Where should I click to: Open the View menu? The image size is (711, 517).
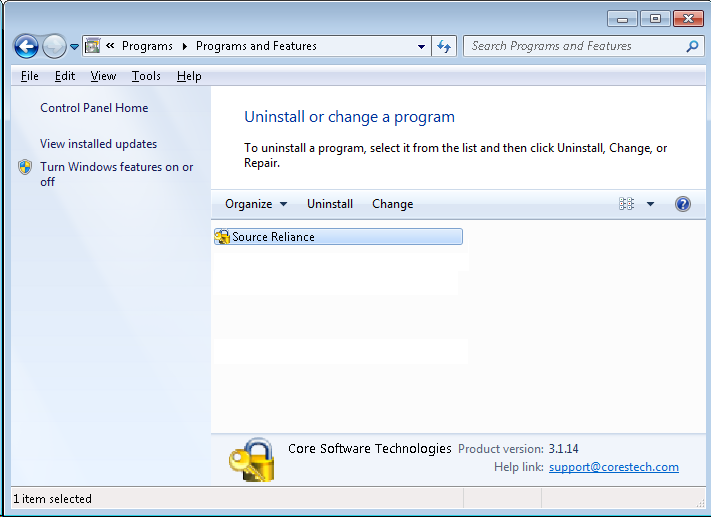tap(103, 76)
